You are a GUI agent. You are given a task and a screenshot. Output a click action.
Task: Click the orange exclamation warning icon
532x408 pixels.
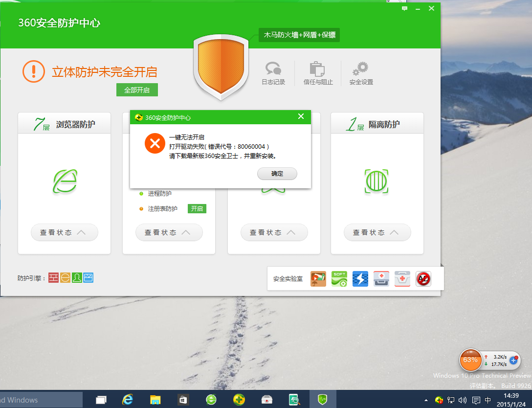click(x=34, y=71)
